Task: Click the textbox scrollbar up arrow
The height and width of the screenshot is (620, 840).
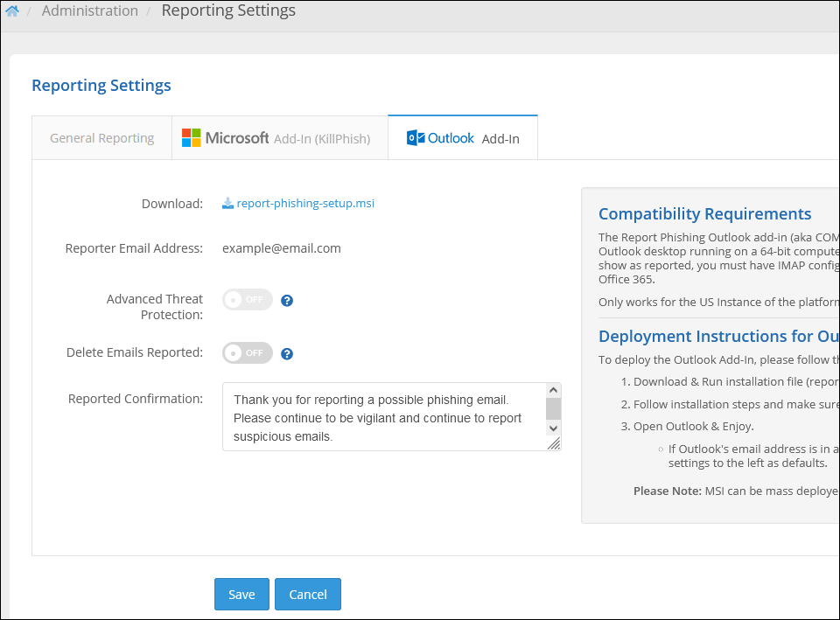Action: 553,390
